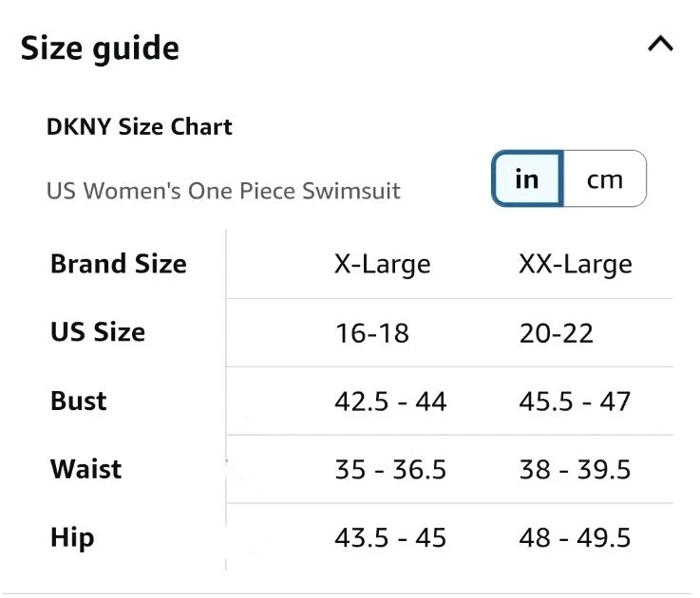Click the 42.5 - 44 bust measurement
The height and width of the screenshot is (598, 700).
coord(390,402)
